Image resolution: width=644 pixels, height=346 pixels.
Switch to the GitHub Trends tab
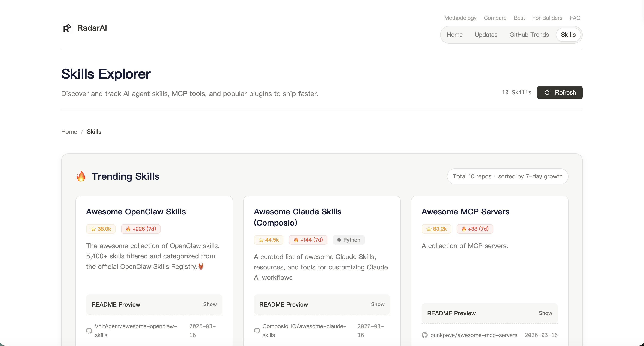(529, 35)
